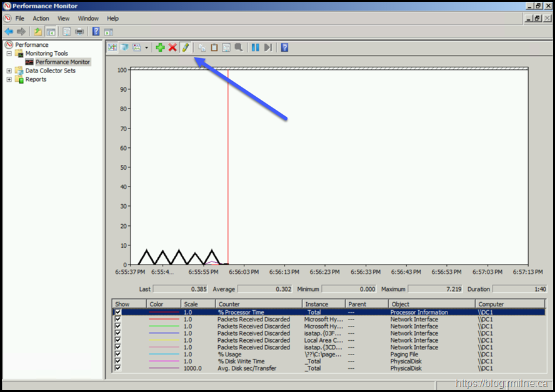Uncheck Show for Avg. Disk sec/Transfer counter
This screenshot has height=392, width=555.
coord(118,368)
